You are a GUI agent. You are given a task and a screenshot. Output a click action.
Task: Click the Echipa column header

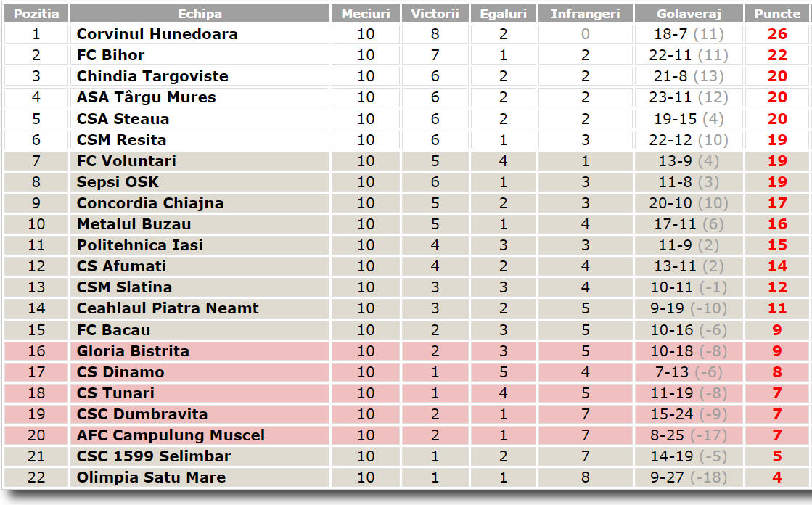click(x=200, y=14)
